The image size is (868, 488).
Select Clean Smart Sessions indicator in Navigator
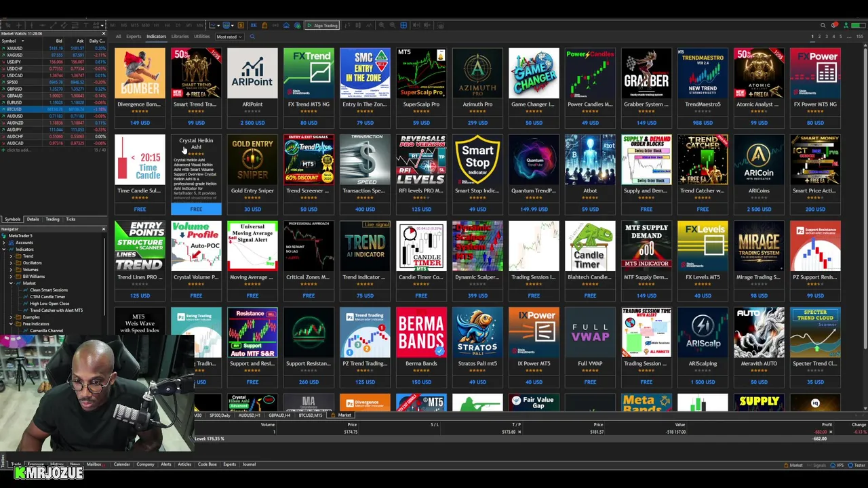click(49, 290)
